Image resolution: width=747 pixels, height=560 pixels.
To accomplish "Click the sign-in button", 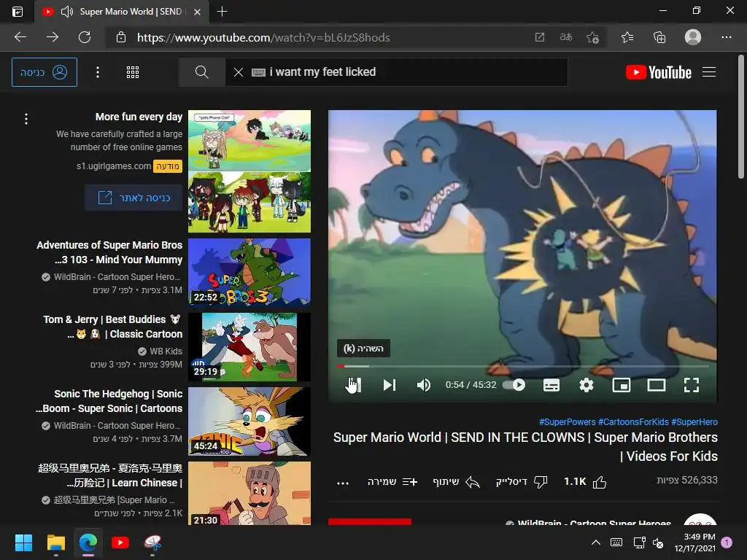I will (x=44, y=72).
